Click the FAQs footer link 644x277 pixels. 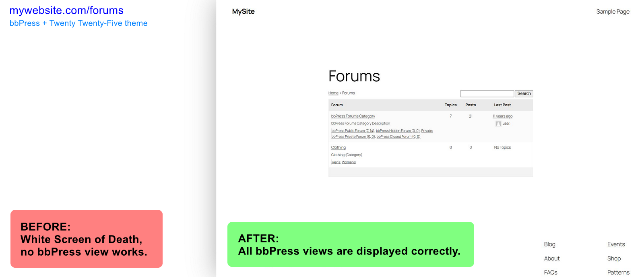[x=551, y=273]
